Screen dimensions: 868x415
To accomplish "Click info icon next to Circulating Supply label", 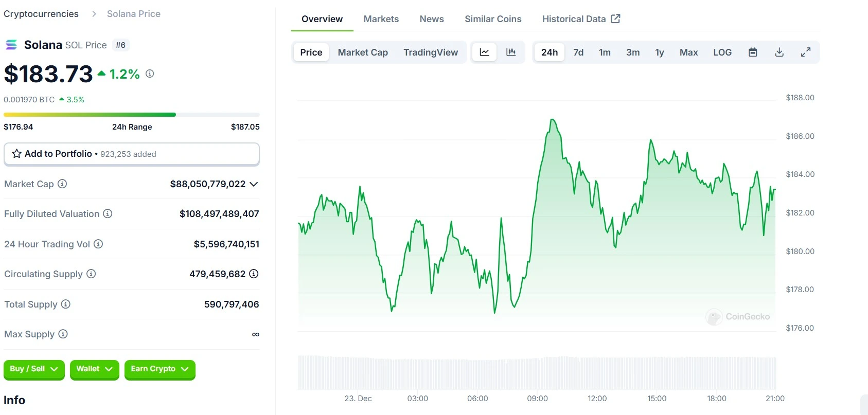I will (91, 274).
